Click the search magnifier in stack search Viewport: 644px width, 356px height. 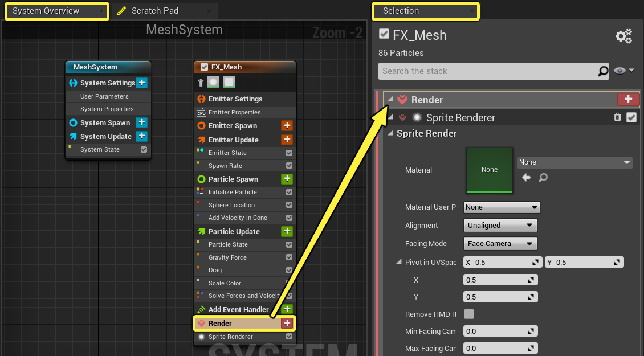click(x=603, y=71)
